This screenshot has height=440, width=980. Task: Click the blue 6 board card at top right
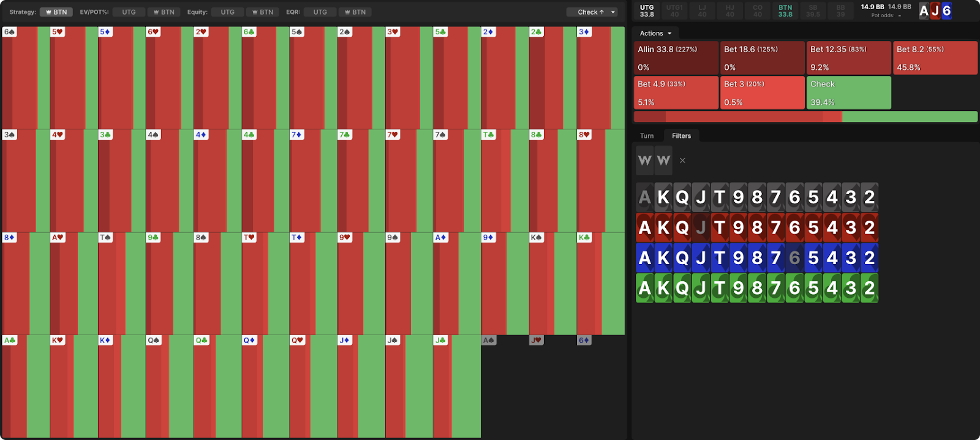tap(946, 11)
